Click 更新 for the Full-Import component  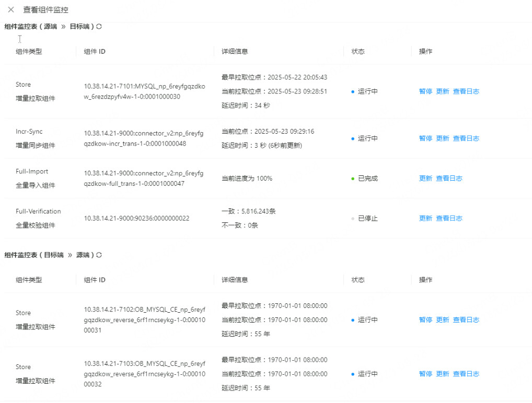pyautogui.click(x=425, y=179)
